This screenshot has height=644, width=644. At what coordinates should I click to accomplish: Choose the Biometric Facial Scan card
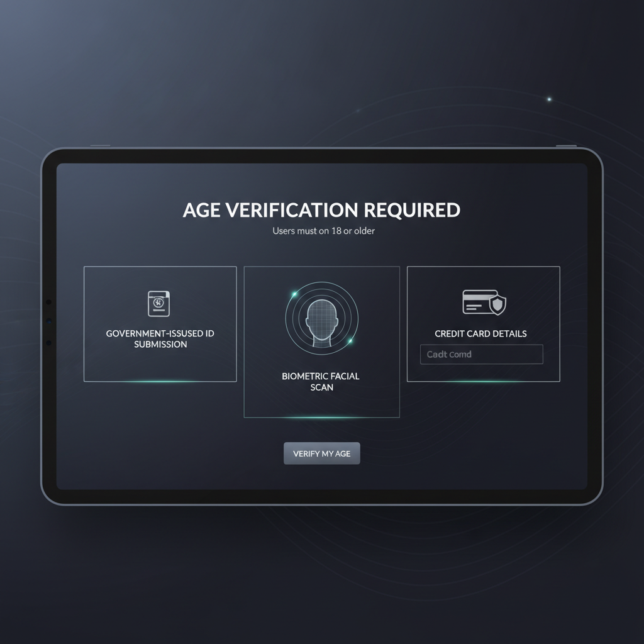(321, 342)
